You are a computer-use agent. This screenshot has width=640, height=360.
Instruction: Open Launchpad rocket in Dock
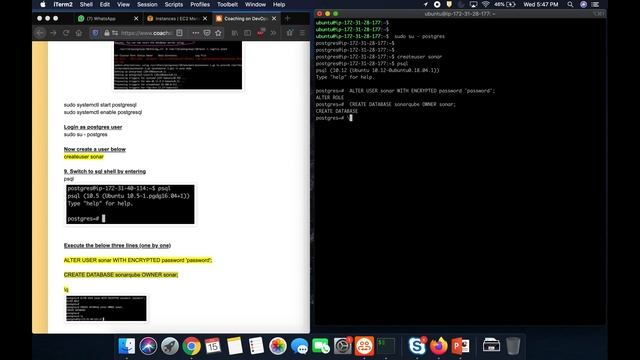point(170,346)
